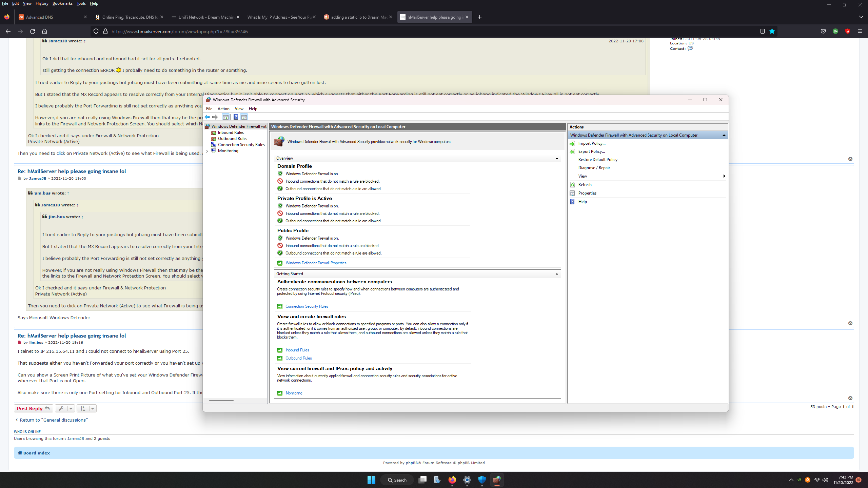Click the Contact speech bubble icon in the forum profile
Screen dimensions: 868x488
690,48
